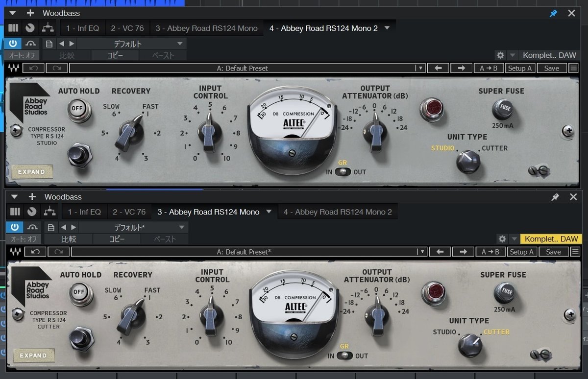
Task: Click the EXPAND button on the compressor
Action: pos(32,171)
